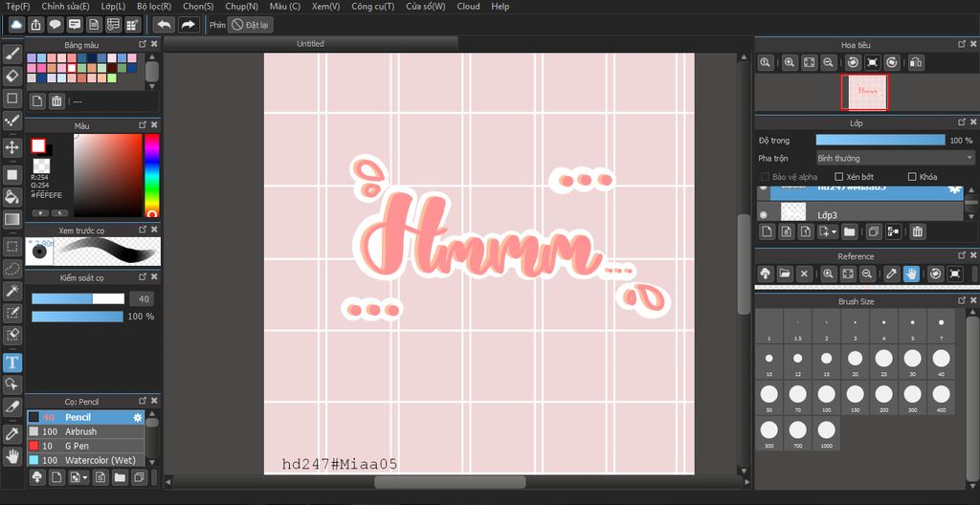
Task: Toggle the Reference panel hand tool
Action: point(911,274)
